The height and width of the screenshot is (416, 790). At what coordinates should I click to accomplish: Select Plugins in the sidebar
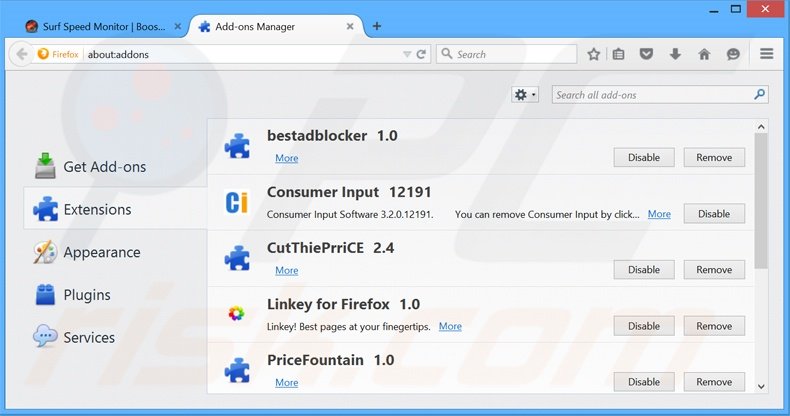click(86, 295)
